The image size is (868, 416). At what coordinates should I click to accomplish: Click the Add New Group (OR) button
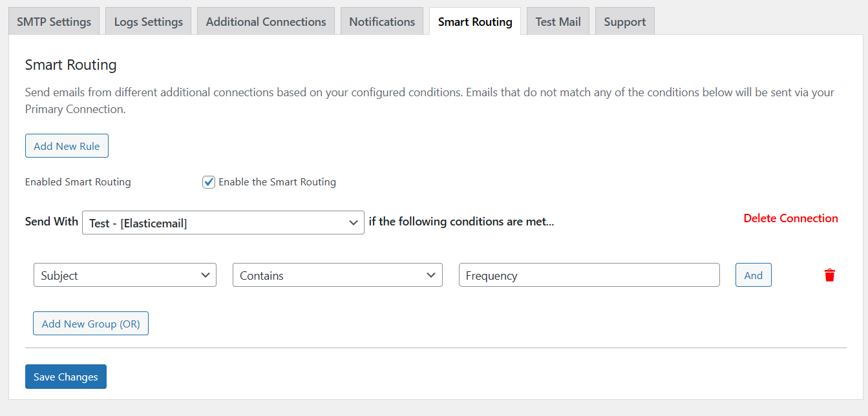pyautogui.click(x=90, y=323)
